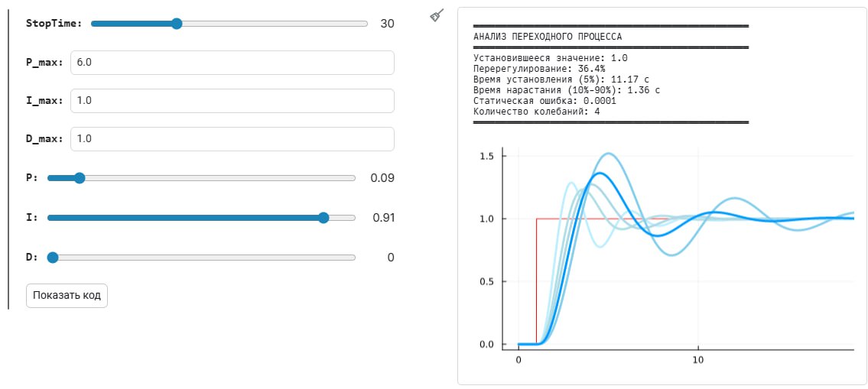
Task: Click the 1.5 tick label on the y-axis
Action: coord(486,156)
